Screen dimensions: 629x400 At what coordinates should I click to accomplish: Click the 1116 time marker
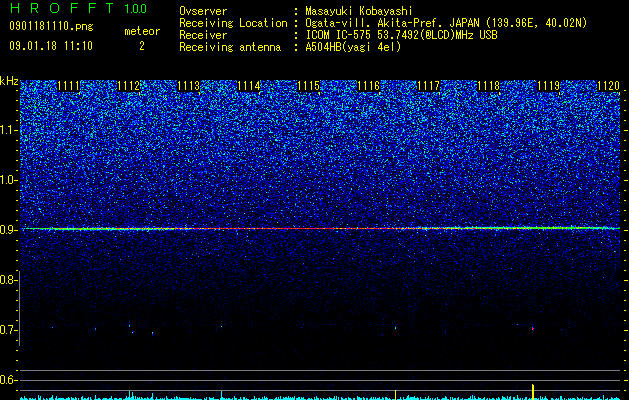[369, 86]
